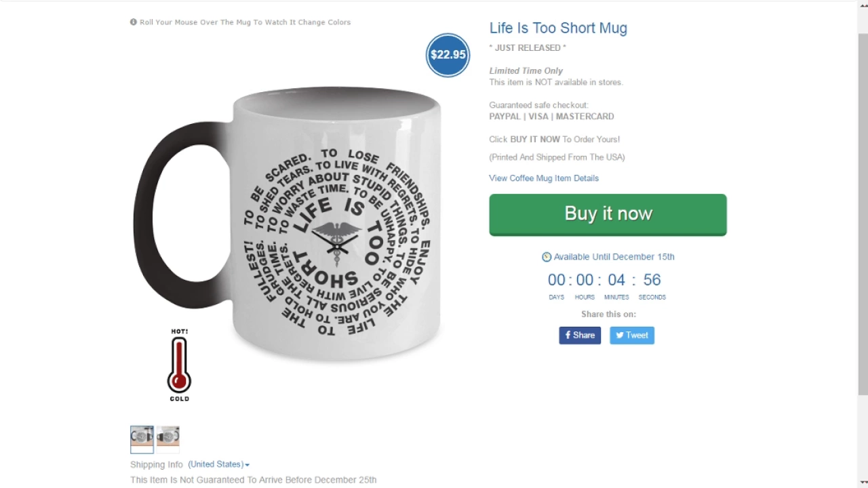Viewport: 868px width, 488px height.
Task: Click the Life Is Too Short Mug title
Action: (x=558, y=28)
